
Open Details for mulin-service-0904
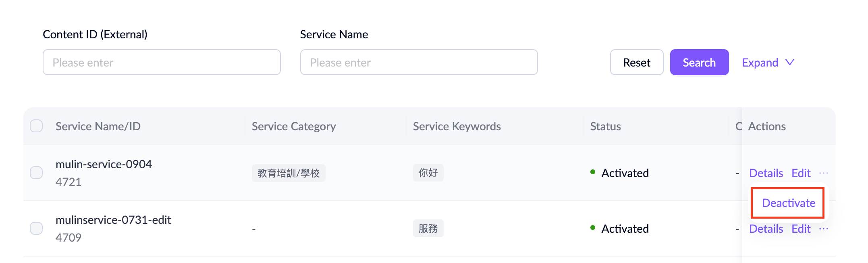click(766, 173)
